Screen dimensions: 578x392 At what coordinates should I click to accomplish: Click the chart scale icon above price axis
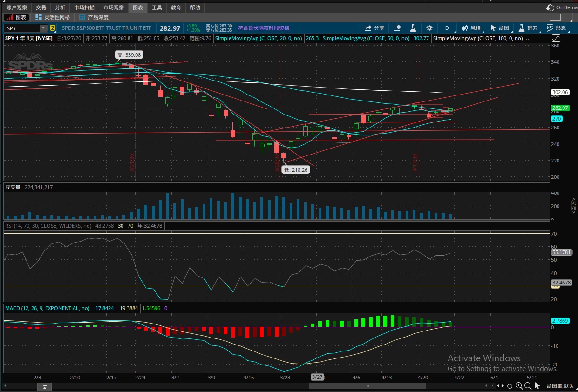556,38
